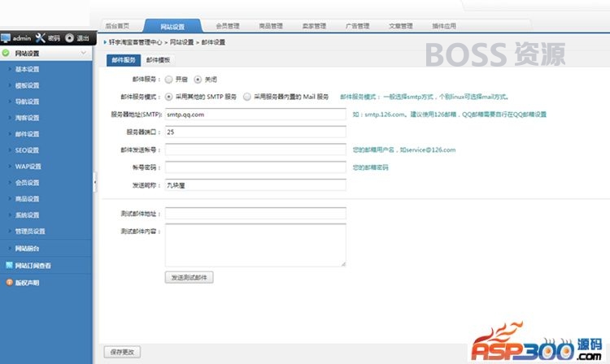Click the 测试邮件地址 input field
This screenshot has width=610, height=364.
[255, 213]
